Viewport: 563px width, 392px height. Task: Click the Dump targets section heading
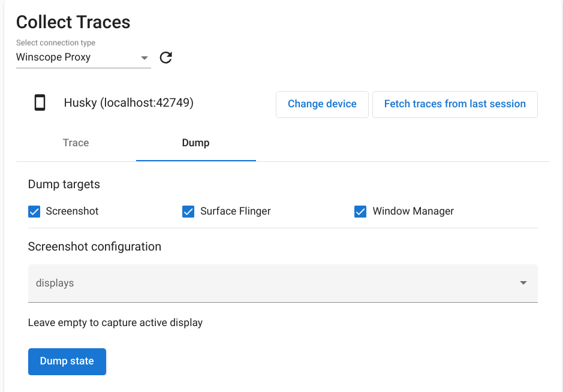(x=64, y=185)
